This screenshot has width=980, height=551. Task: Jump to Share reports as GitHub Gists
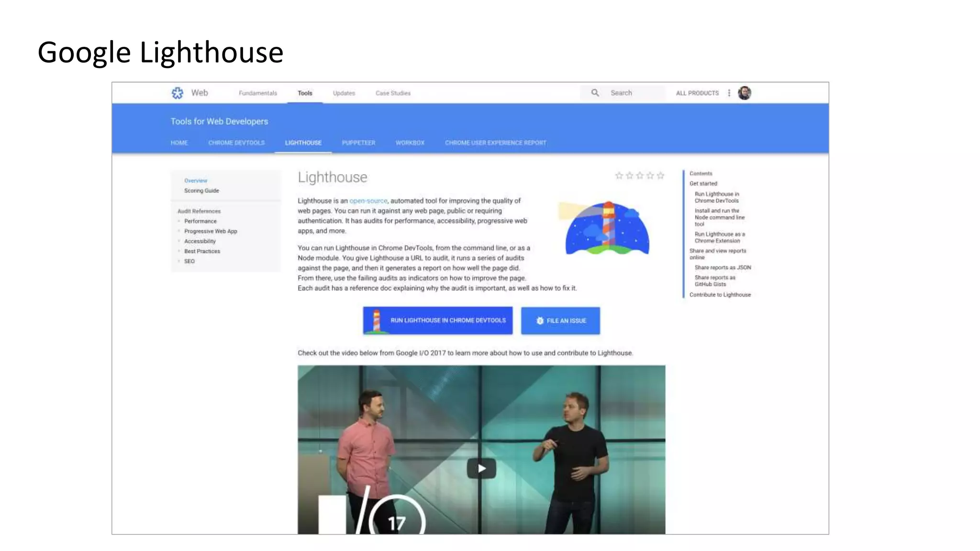(715, 281)
